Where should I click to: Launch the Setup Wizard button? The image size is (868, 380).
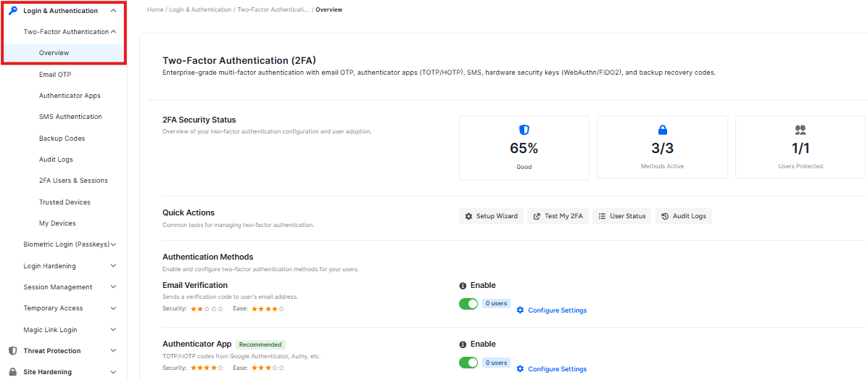(x=491, y=216)
